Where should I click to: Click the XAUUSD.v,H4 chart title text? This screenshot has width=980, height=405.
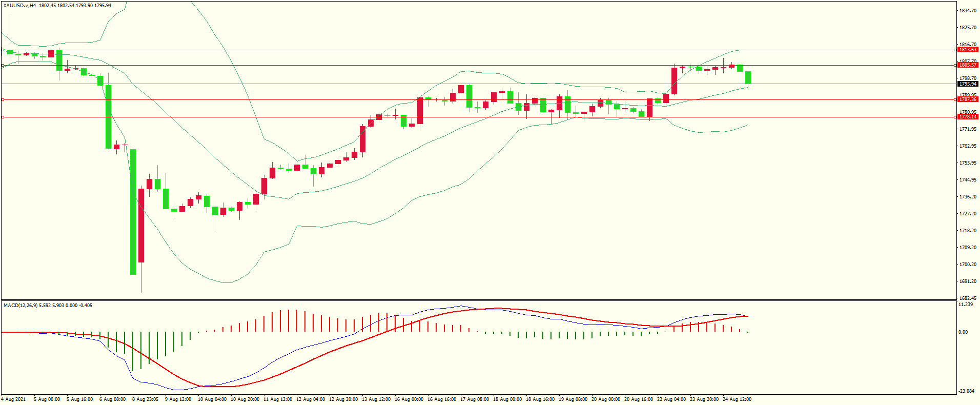point(19,6)
